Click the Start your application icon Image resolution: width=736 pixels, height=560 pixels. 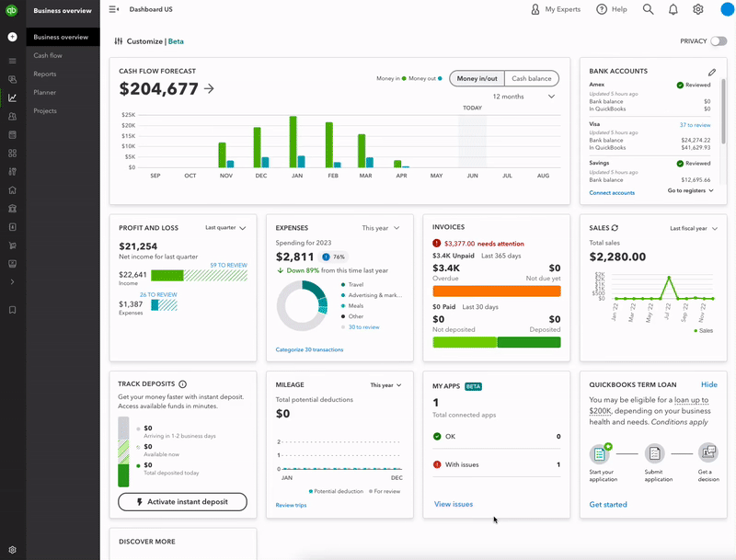point(601,453)
